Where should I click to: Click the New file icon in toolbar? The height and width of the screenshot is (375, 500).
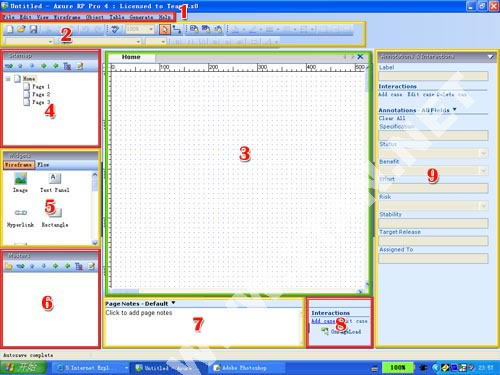pos(10,30)
